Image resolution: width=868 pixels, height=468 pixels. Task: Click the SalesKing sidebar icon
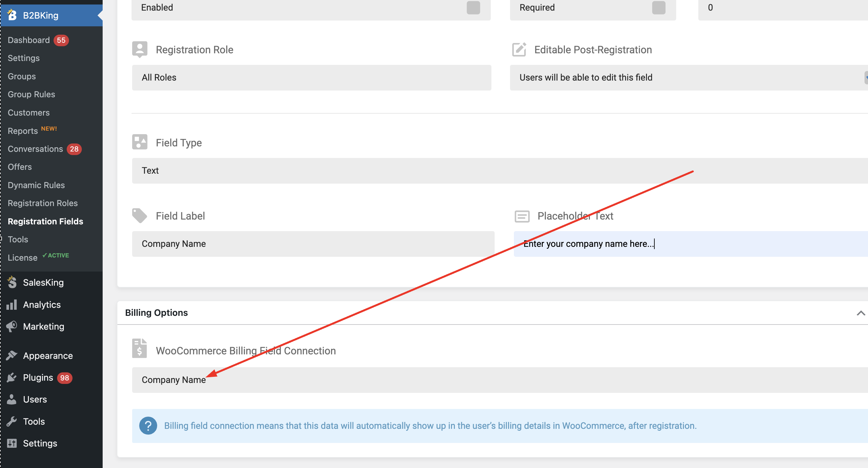point(12,282)
